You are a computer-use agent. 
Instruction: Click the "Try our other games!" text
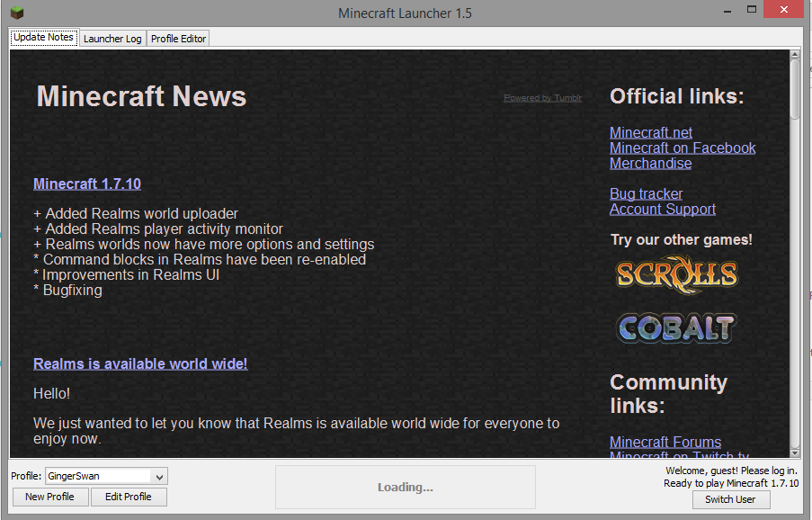coord(682,240)
